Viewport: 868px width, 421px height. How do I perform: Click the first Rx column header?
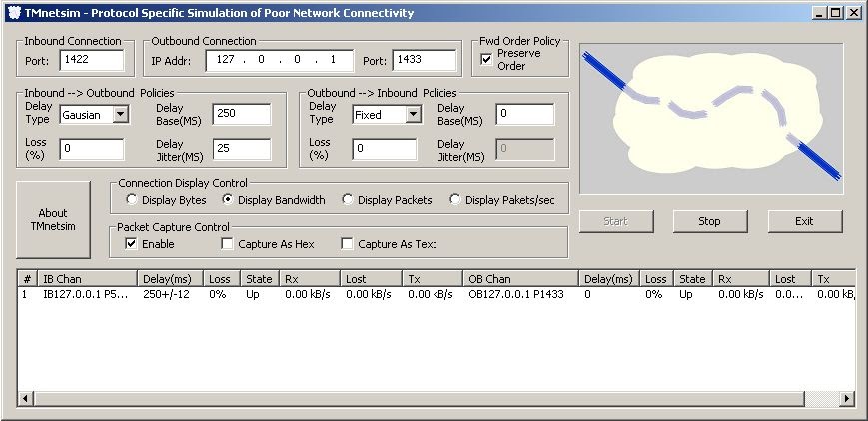point(310,279)
